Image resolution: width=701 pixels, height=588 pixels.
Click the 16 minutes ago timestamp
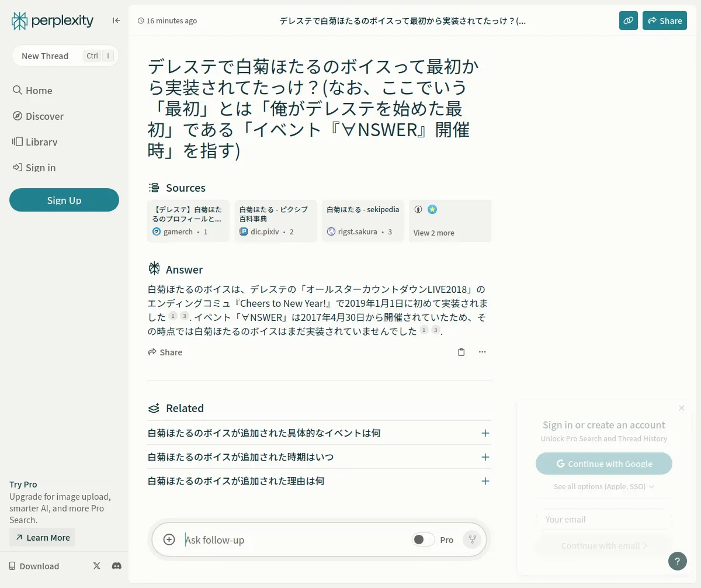click(167, 20)
